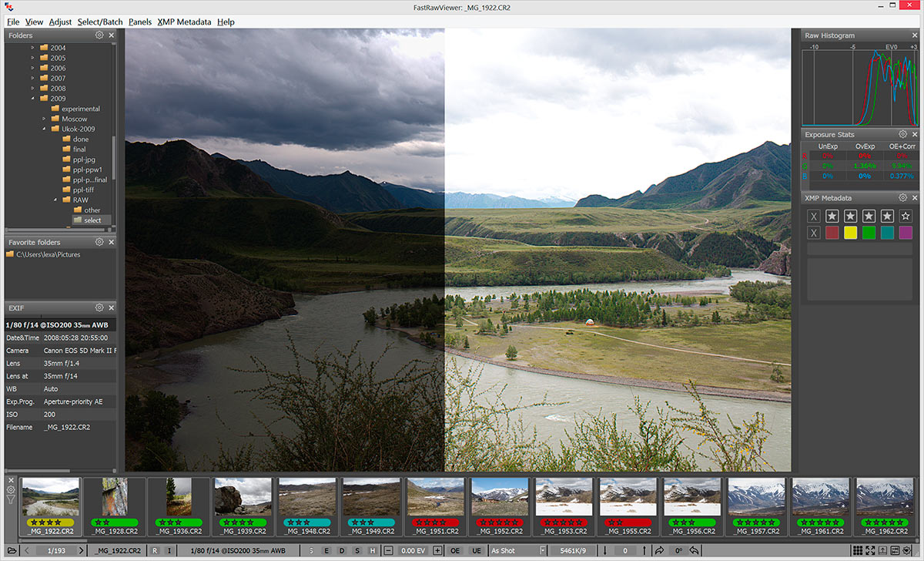This screenshot has height=561, width=924.
Task: Open the XMP Metadata menu
Action: click(x=184, y=22)
